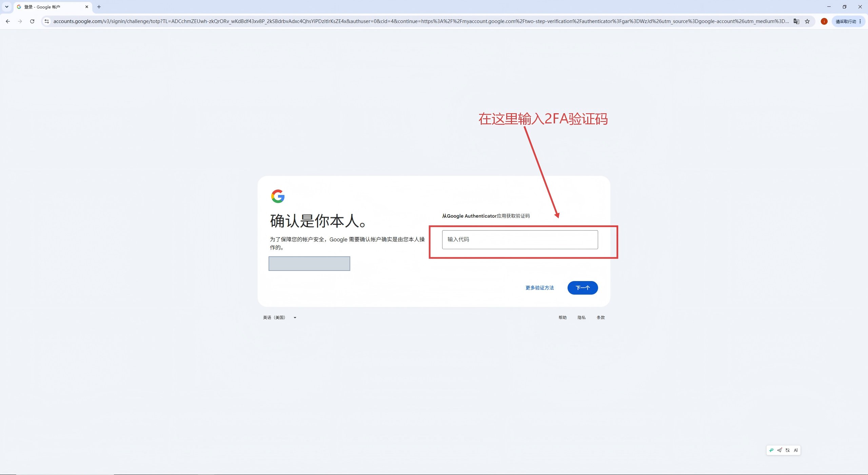The height and width of the screenshot is (475, 868).
Task: Click the 下一个 next button
Action: [583, 288]
